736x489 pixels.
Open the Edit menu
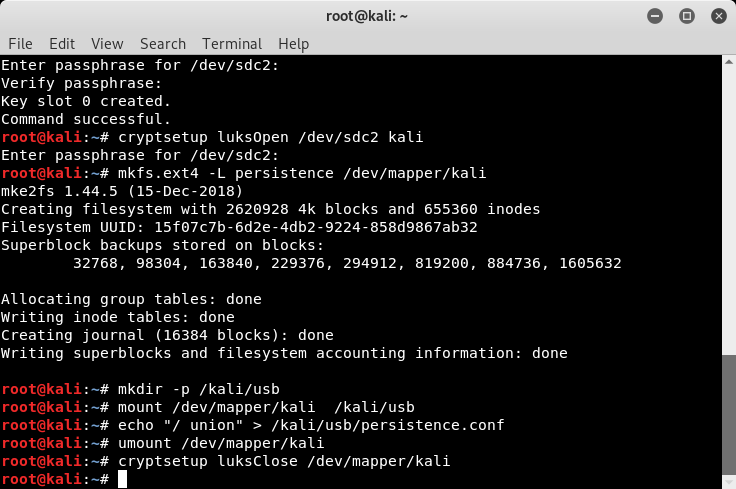click(62, 44)
